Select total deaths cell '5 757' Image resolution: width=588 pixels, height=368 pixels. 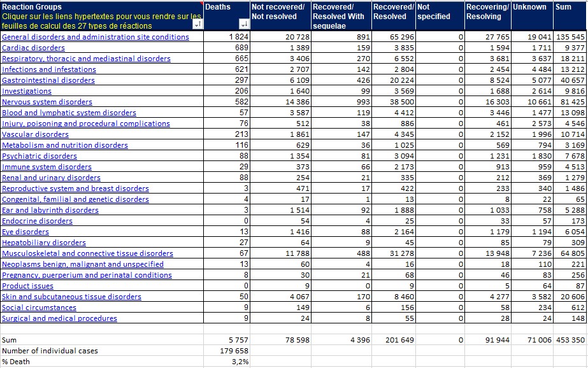coord(227,340)
